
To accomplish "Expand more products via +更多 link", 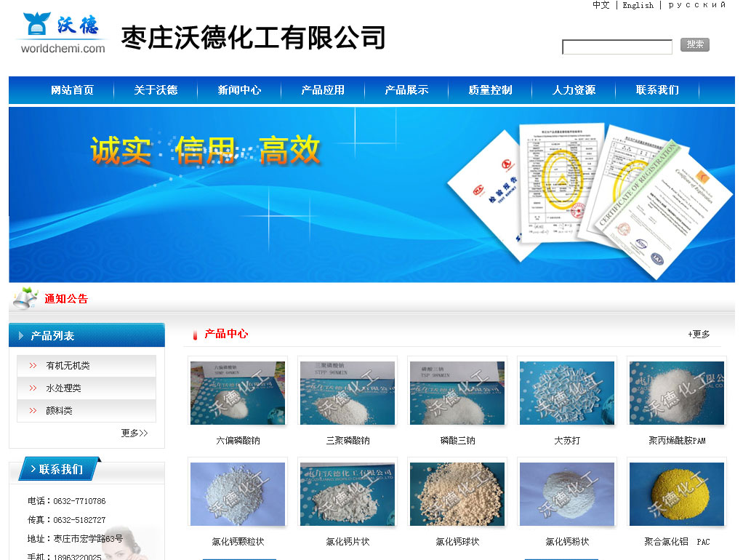I will tap(699, 335).
